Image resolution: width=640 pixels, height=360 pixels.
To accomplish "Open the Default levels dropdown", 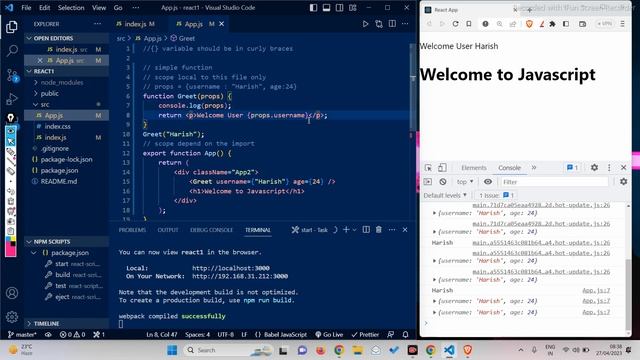I will (x=445, y=196).
